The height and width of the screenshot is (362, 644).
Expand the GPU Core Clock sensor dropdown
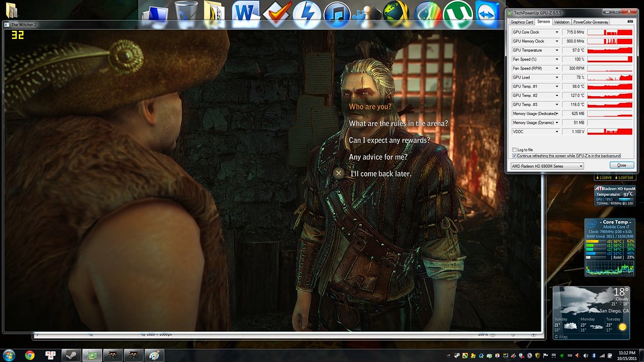[x=557, y=32]
